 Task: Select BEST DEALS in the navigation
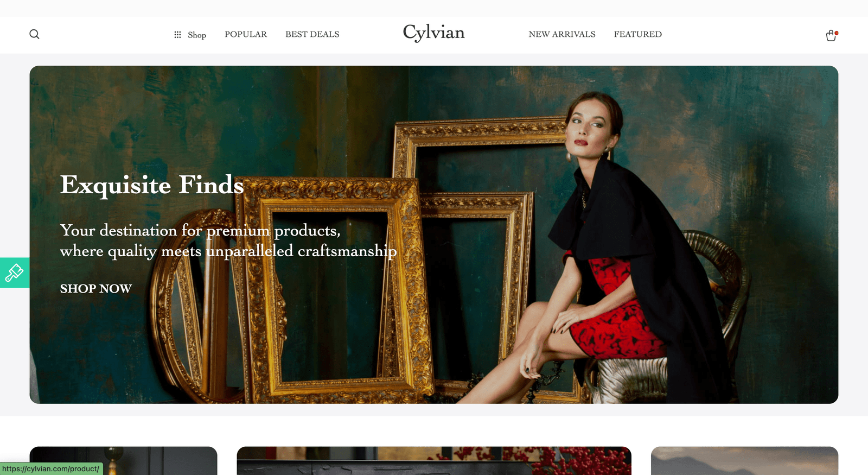point(312,34)
